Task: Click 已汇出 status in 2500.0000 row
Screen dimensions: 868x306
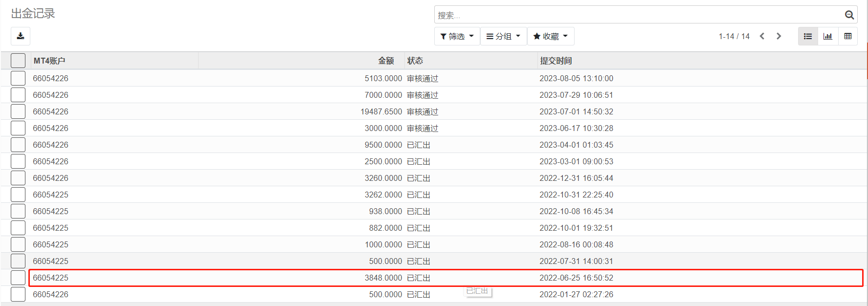Action: coord(419,161)
